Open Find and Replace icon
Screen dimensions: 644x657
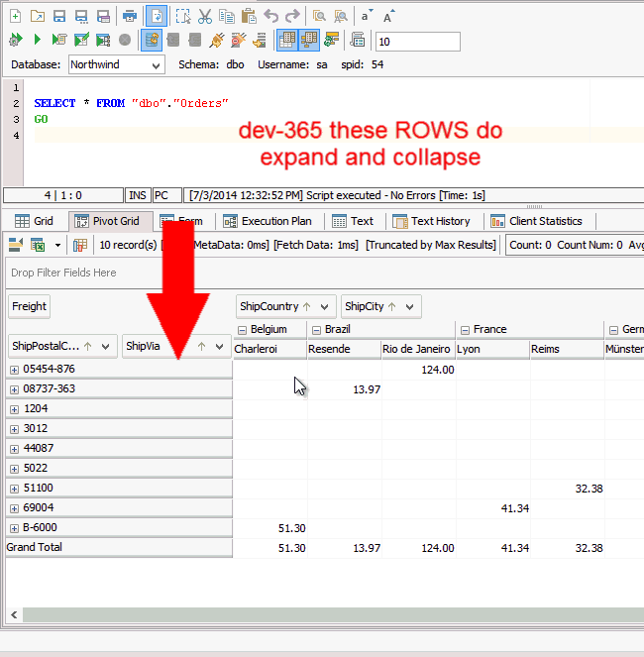click(341, 16)
